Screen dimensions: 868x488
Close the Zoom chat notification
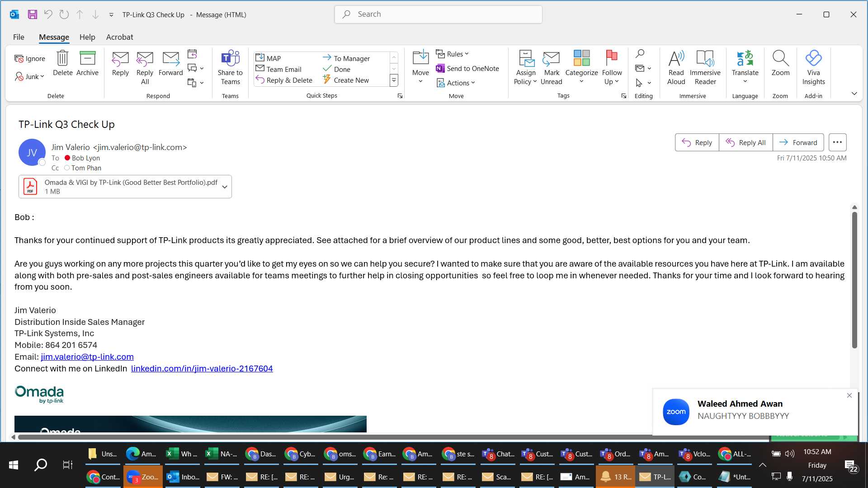click(849, 395)
